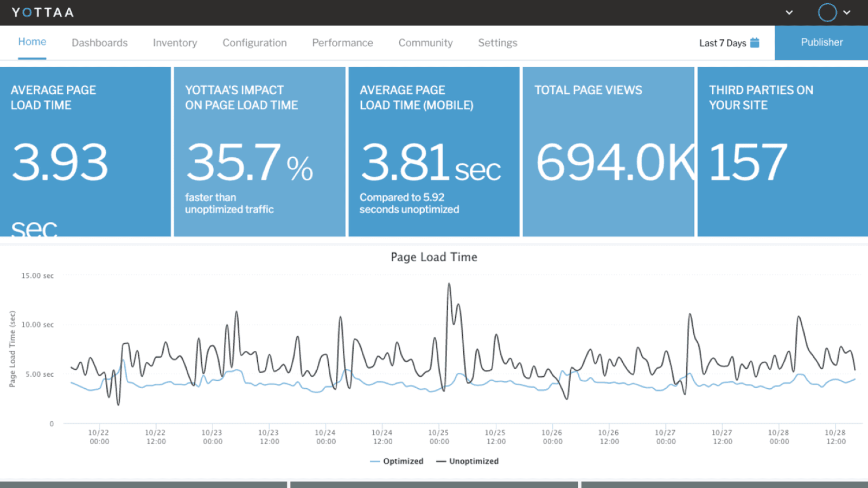Open the Performance menu
Image resolution: width=868 pixels, height=488 pixels.
[342, 42]
